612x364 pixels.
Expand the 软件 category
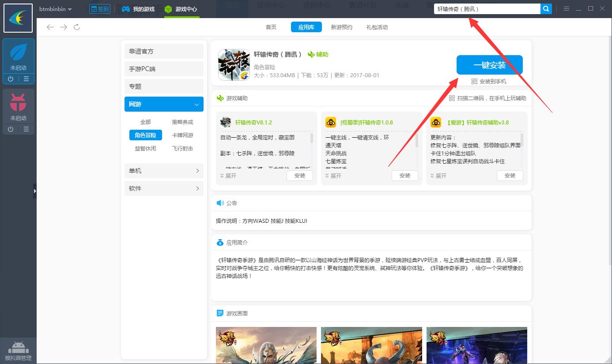point(164,188)
